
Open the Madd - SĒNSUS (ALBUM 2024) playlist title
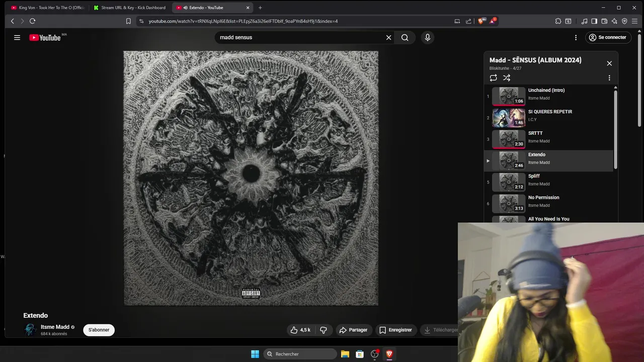535,60
